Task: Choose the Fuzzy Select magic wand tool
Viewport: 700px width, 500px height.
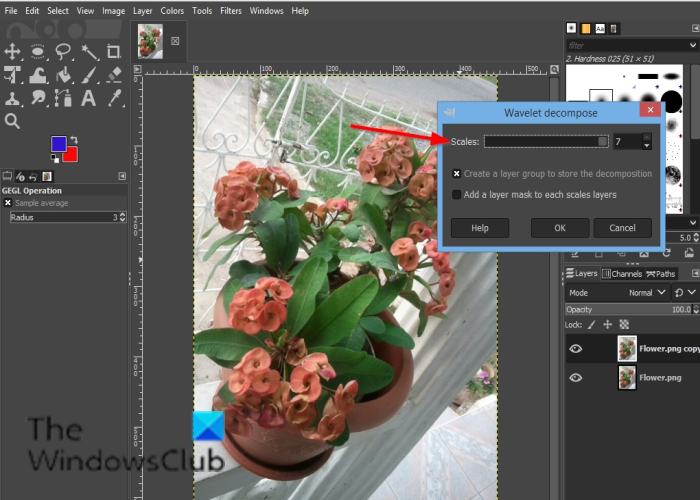Action: pos(90,51)
